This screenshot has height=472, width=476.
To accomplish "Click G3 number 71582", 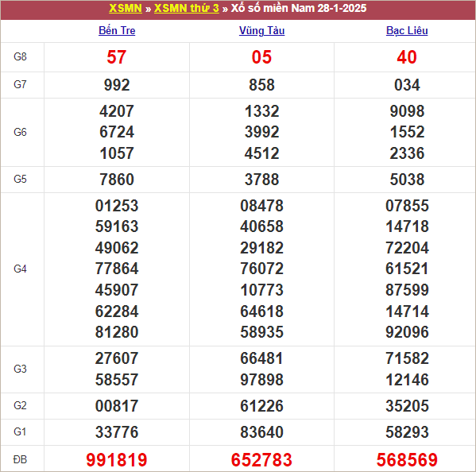I will 407,358.
